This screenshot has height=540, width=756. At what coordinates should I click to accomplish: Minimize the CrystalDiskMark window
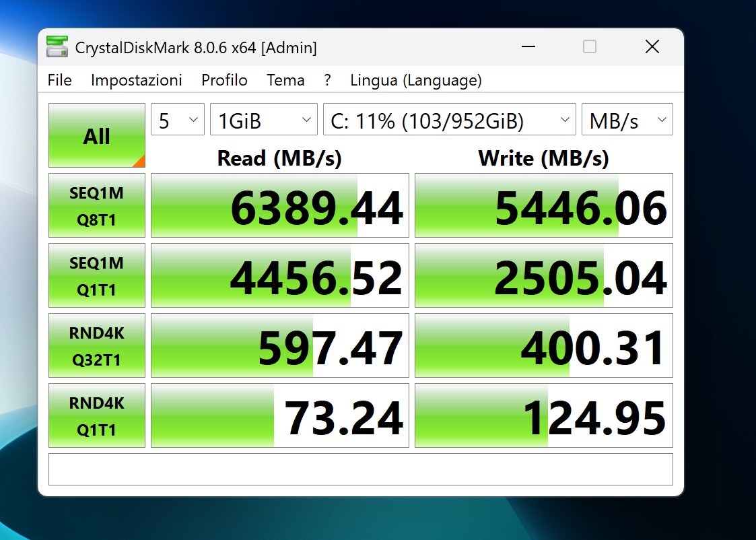point(528,46)
